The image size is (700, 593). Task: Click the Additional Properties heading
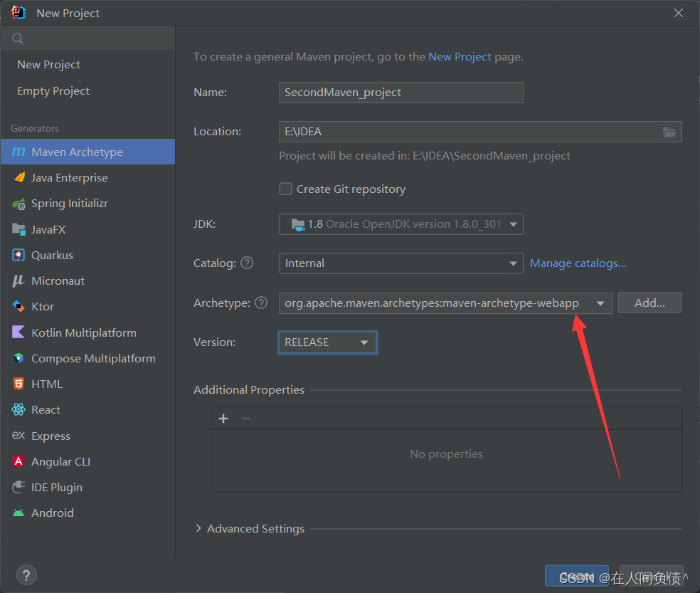[x=249, y=389]
